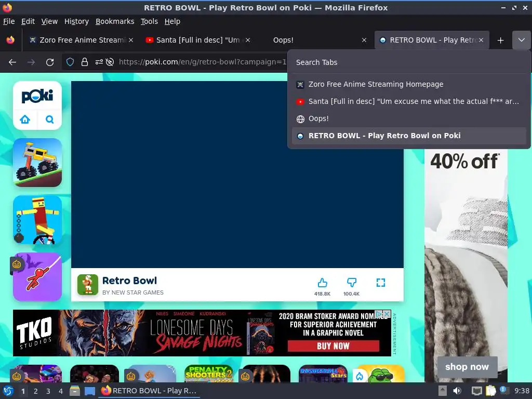Go back with the browser back arrow
Viewport: 532px width, 399px height.
tap(12, 62)
